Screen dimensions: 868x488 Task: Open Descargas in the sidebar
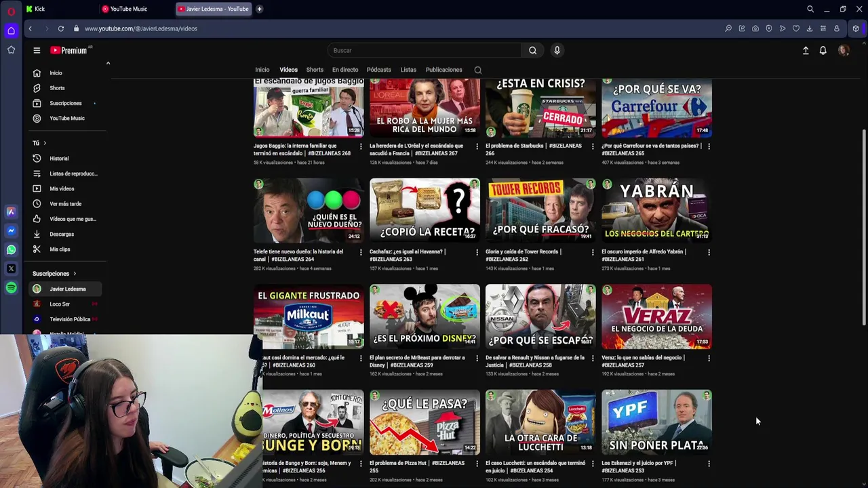click(66, 235)
